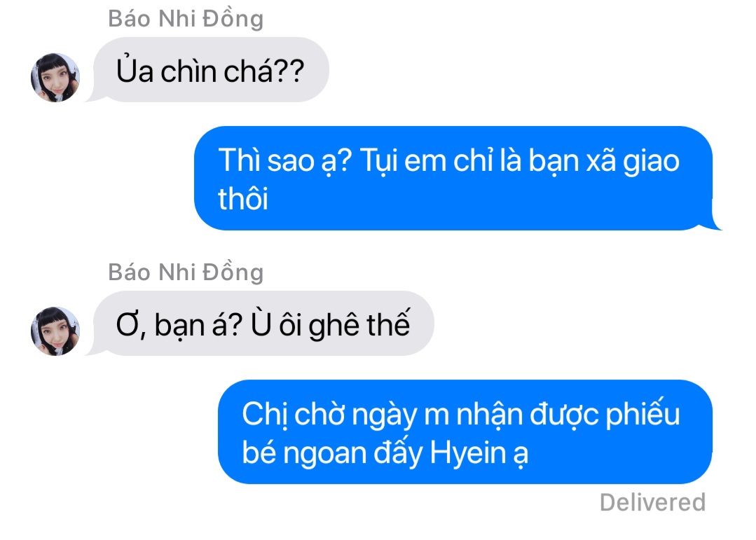Click the word "thôi" in the blue bubble
The image size is (756, 540).
(x=243, y=198)
